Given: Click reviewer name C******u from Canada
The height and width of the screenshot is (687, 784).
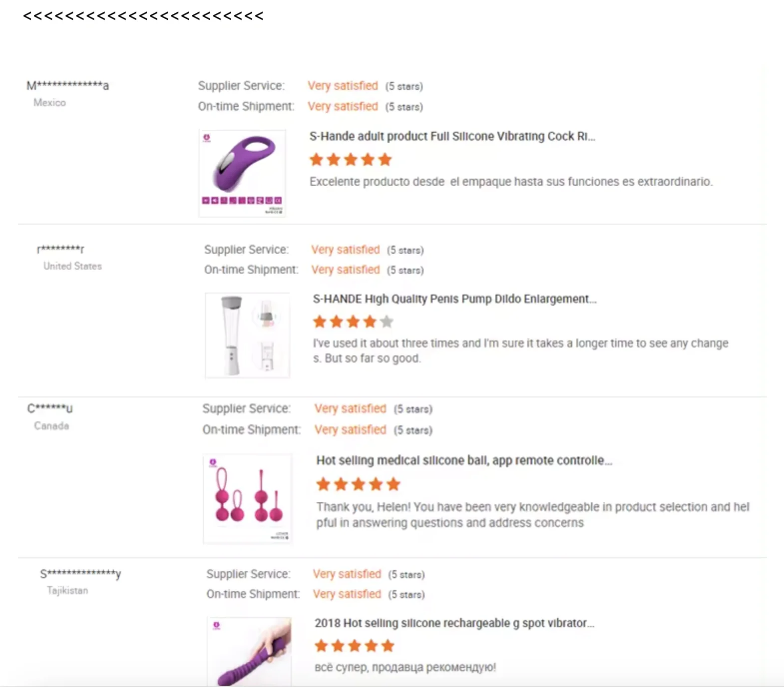Looking at the screenshot, I should click(x=50, y=408).
